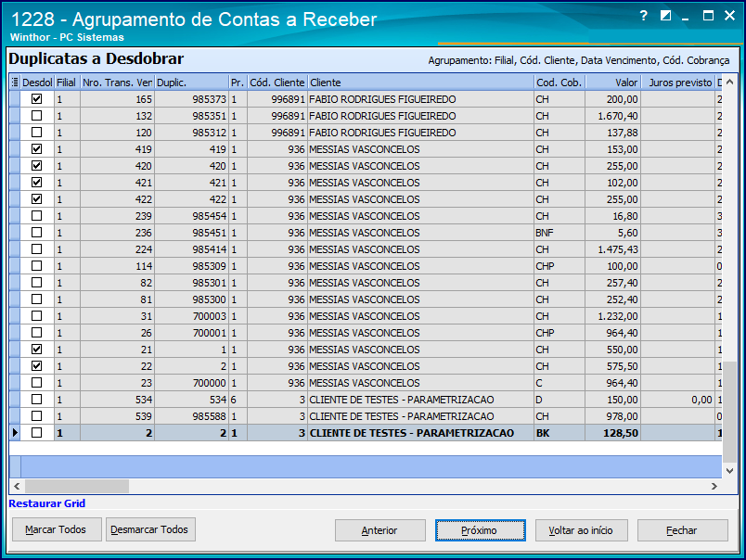Select the current row indicator arrow
Screen dimensions: 746x560
(x=15, y=433)
